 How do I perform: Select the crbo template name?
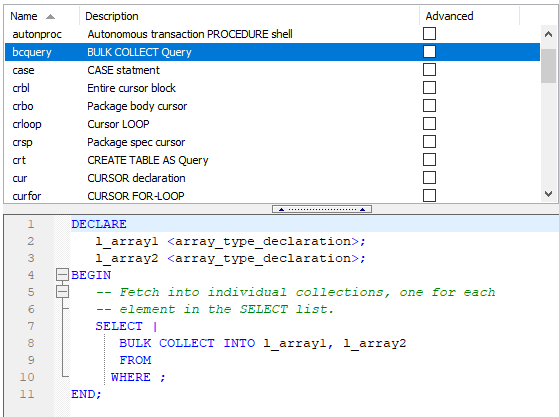(x=23, y=106)
